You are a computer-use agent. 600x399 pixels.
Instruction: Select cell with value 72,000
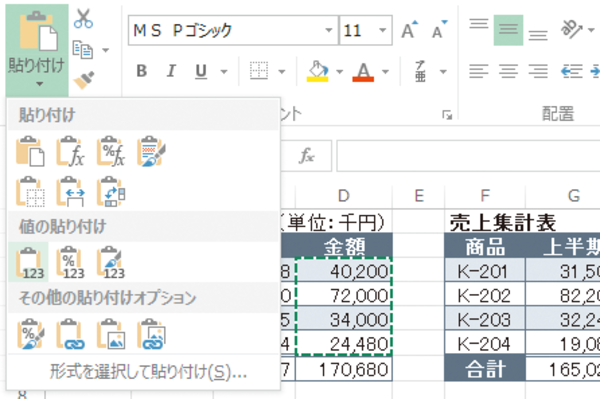[x=344, y=295]
